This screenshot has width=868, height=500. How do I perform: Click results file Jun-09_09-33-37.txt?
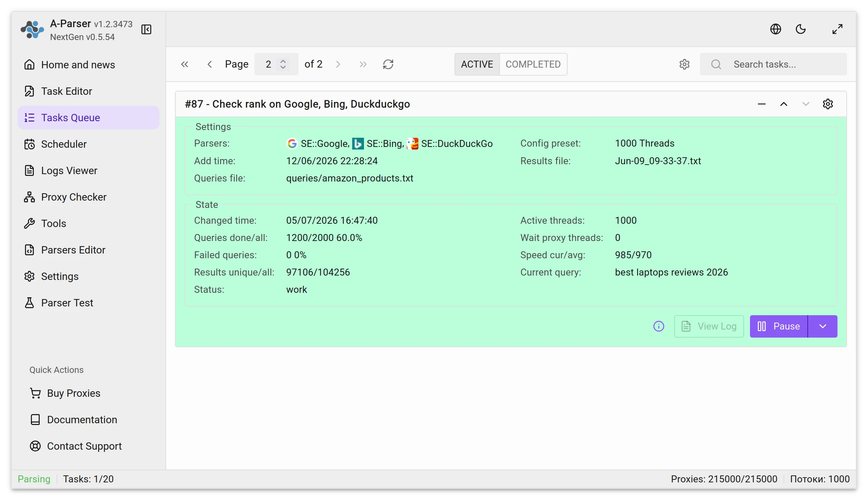tap(658, 161)
